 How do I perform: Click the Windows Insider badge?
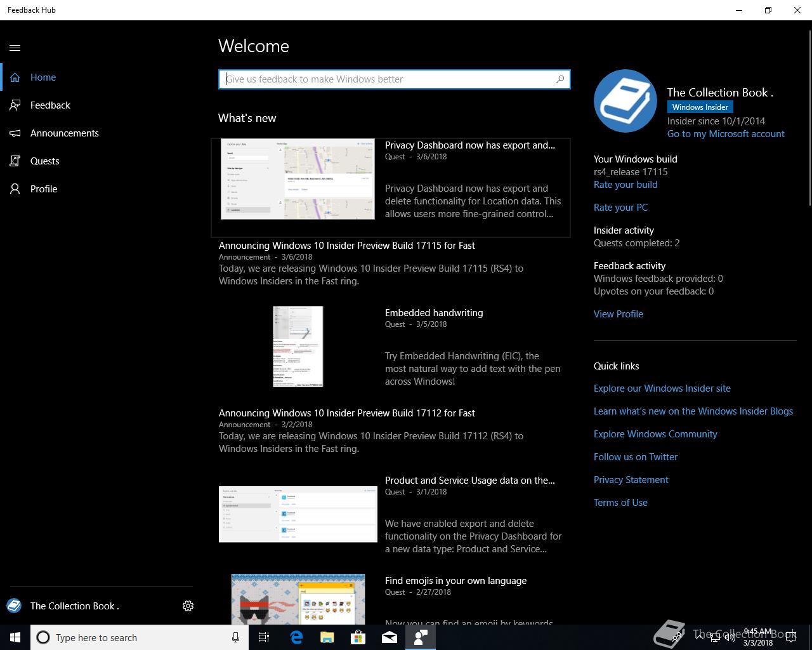(700, 107)
